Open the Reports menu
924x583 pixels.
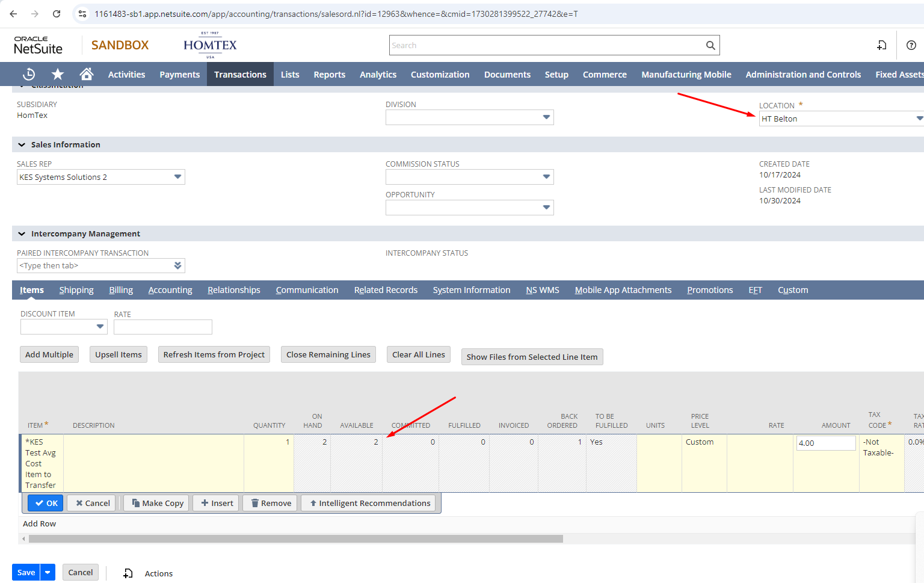pos(329,74)
